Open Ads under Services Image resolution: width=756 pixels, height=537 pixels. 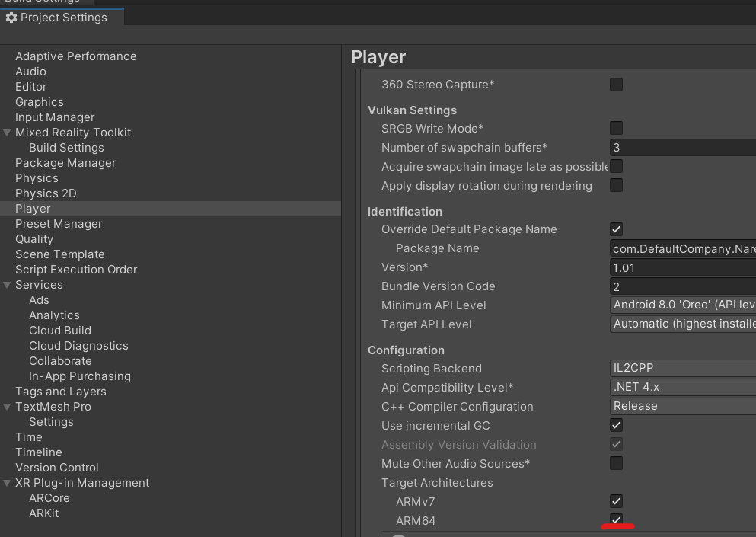click(39, 300)
